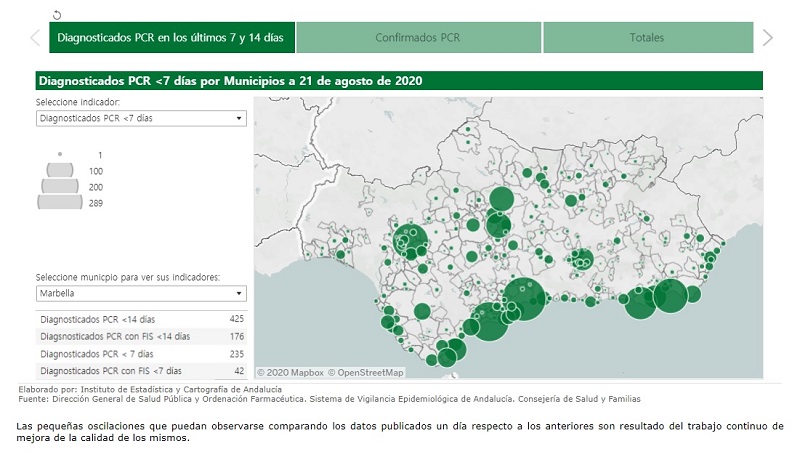Go to previous tab with left chevron

click(35, 38)
